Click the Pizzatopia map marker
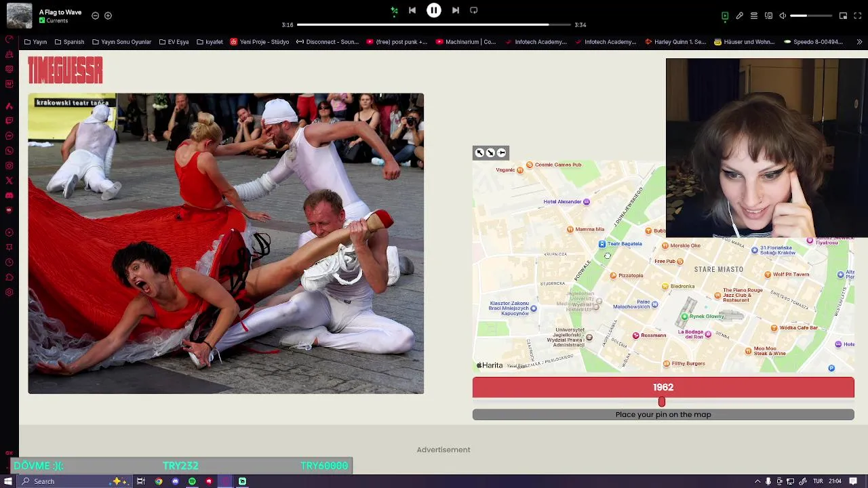Image resolution: width=868 pixels, height=488 pixels. (x=614, y=276)
